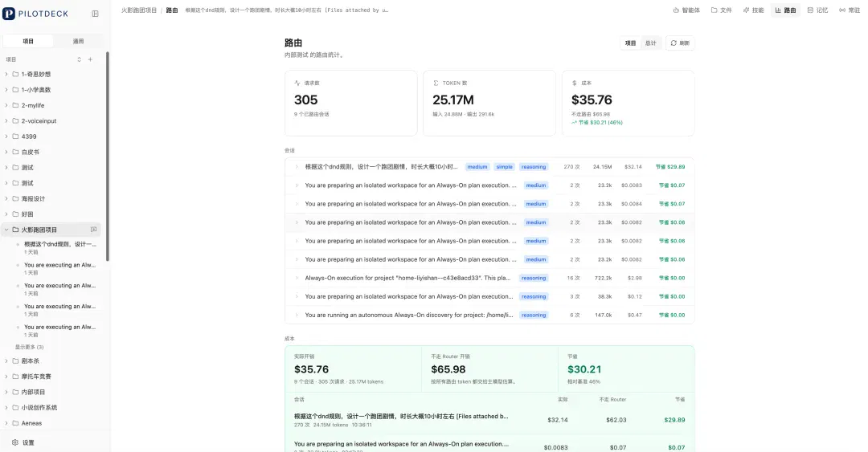This screenshot has height=452, width=868.
Task: Open the 智能体 top navigation tab
Action: 686,10
